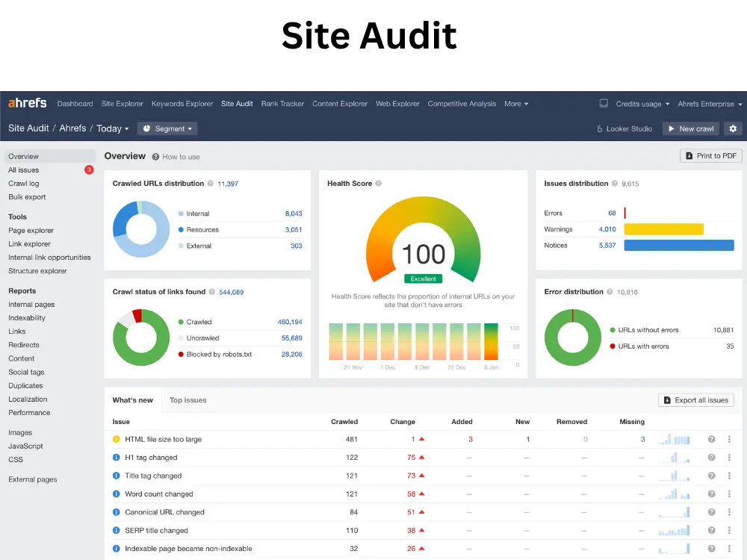Open Site Explorer from top menu
Viewport: 747px width, 560px height.
pyautogui.click(x=122, y=103)
